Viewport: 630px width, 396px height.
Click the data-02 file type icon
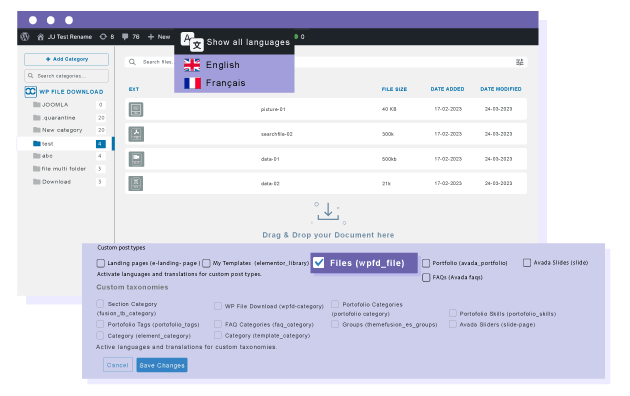coord(136,184)
